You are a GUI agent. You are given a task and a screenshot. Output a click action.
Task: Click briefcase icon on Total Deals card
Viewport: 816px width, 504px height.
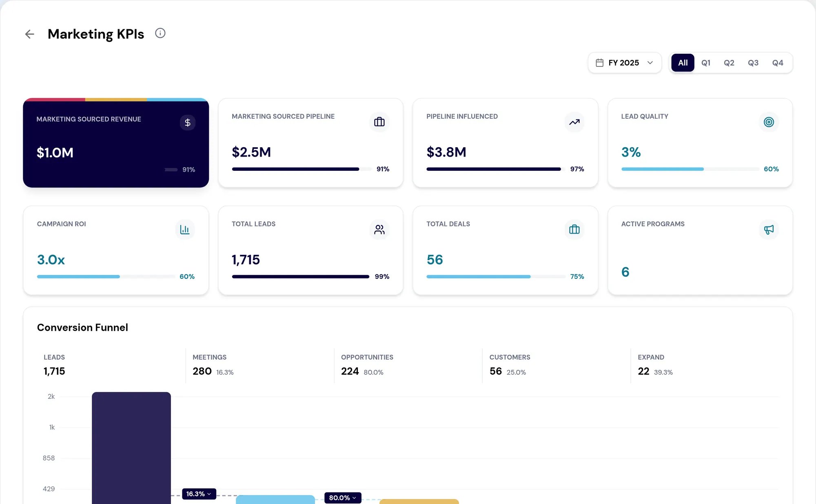pos(574,230)
